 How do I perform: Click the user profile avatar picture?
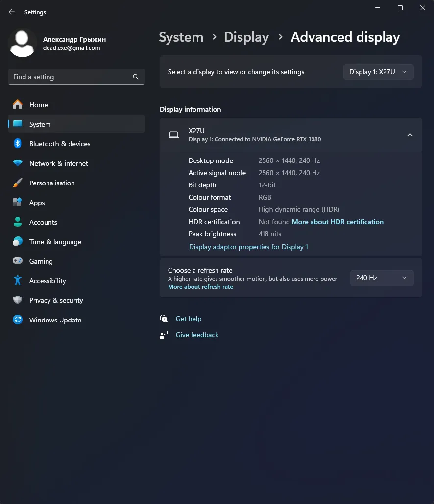click(23, 43)
